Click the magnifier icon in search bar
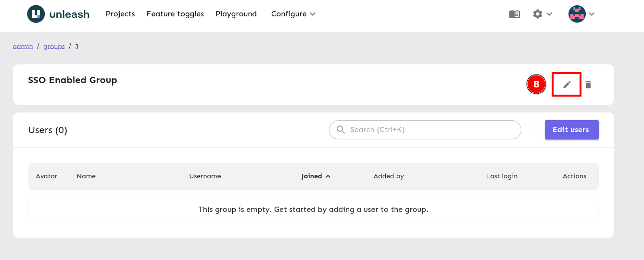 (x=341, y=130)
